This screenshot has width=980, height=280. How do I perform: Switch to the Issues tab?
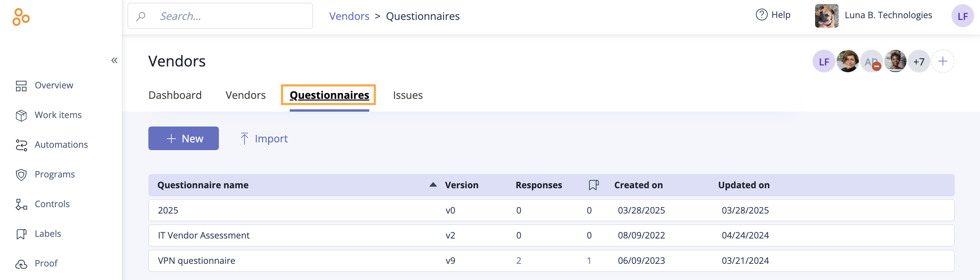point(407,95)
